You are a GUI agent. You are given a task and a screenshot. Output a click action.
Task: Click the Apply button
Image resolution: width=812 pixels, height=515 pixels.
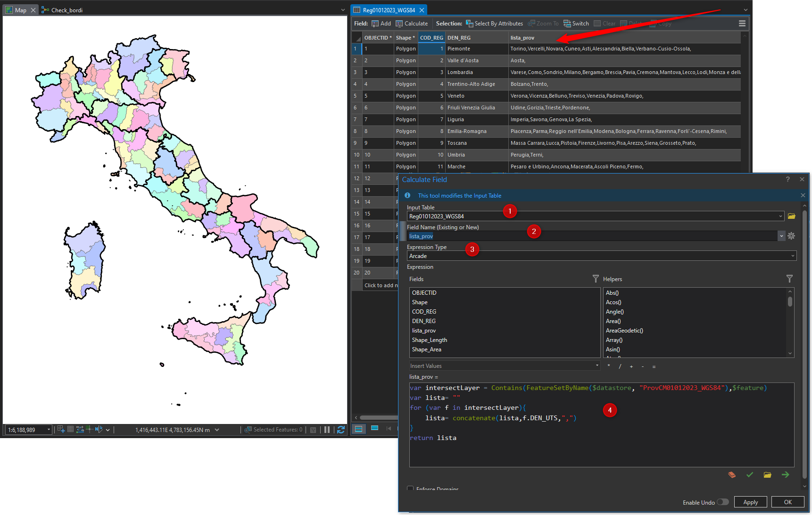(750, 502)
